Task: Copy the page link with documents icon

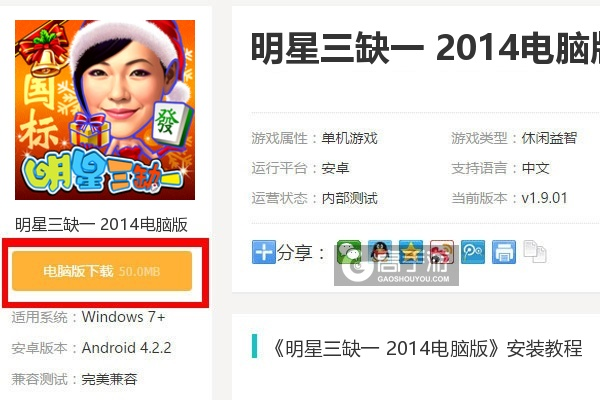Action: [x=535, y=252]
